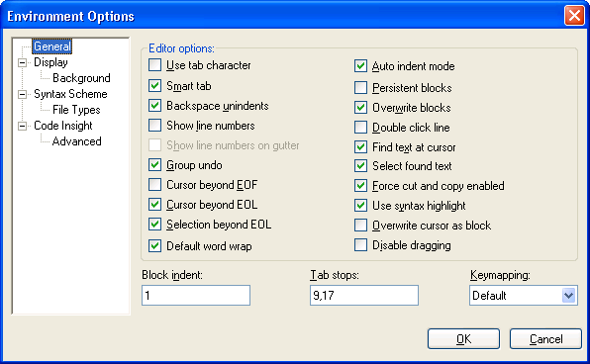Image resolution: width=590 pixels, height=364 pixels.
Task: Toggle Group undo checkbox
Action: 154,165
